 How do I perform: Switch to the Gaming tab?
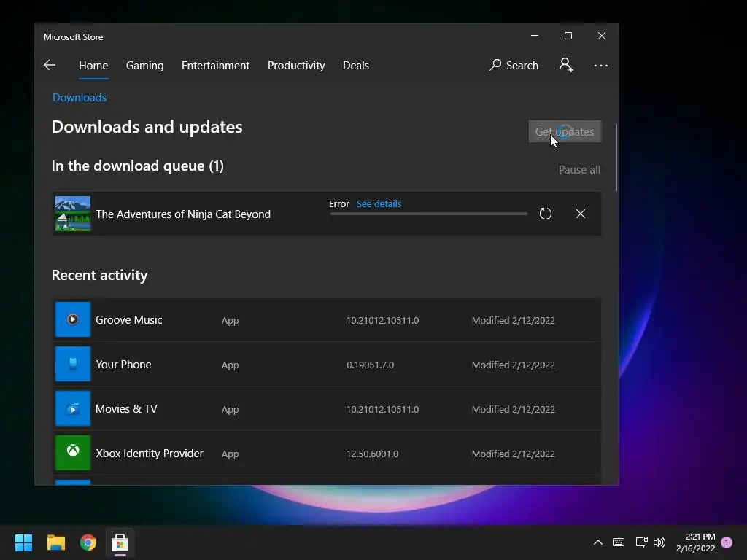(x=145, y=65)
